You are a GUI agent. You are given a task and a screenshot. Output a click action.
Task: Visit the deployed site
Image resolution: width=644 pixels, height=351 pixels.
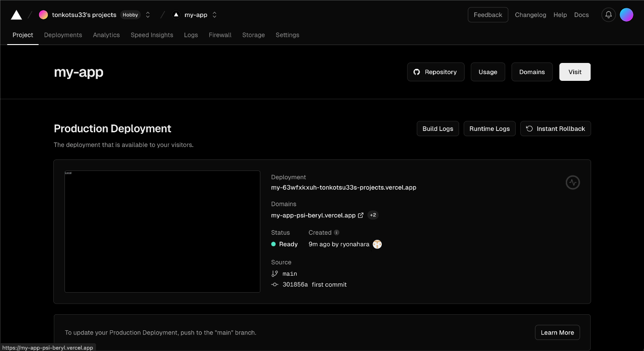click(575, 72)
